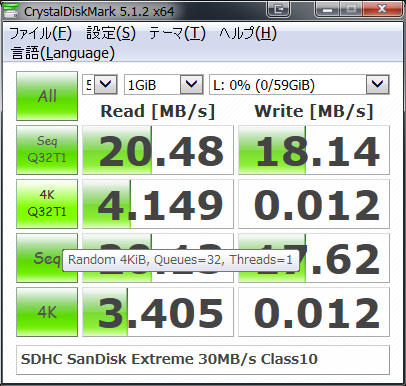Click the 18.14 sequential write result
This screenshot has height=386, width=406.
click(314, 150)
